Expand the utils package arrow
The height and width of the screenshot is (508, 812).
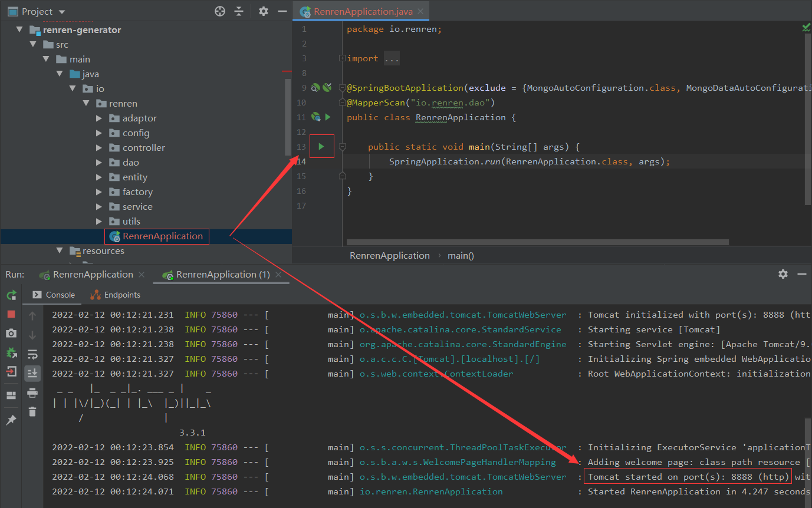[x=99, y=221]
